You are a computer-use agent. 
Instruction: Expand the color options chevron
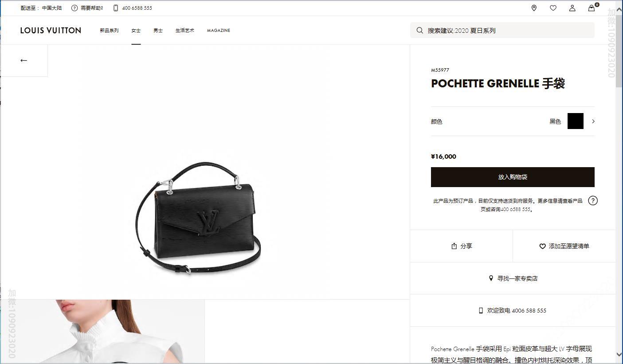click(593, 121)
